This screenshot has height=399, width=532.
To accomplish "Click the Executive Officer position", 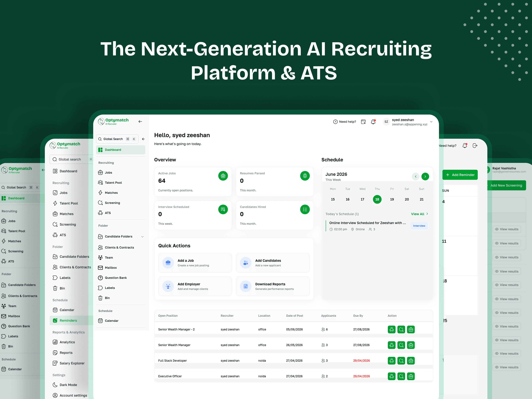I will click(170, 376).
